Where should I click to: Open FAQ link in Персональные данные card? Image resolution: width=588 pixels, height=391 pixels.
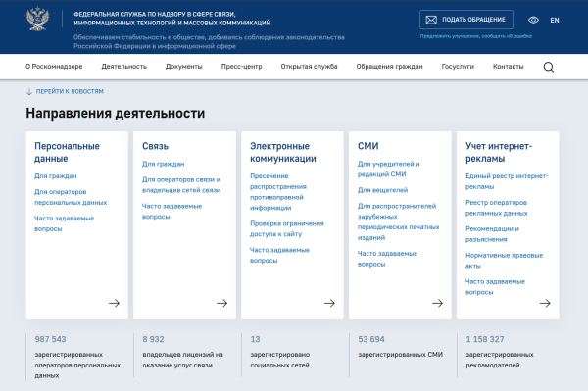click(x=64, y=223)
